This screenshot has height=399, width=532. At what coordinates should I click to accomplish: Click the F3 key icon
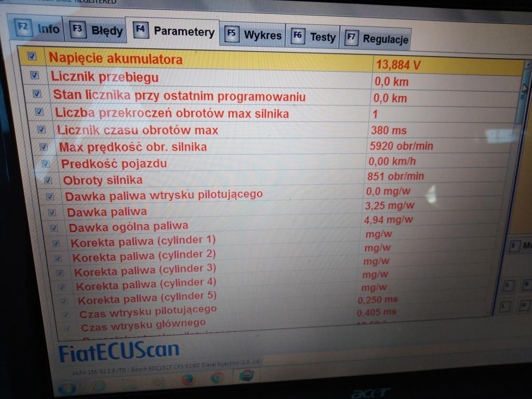[x=78, y=29]
